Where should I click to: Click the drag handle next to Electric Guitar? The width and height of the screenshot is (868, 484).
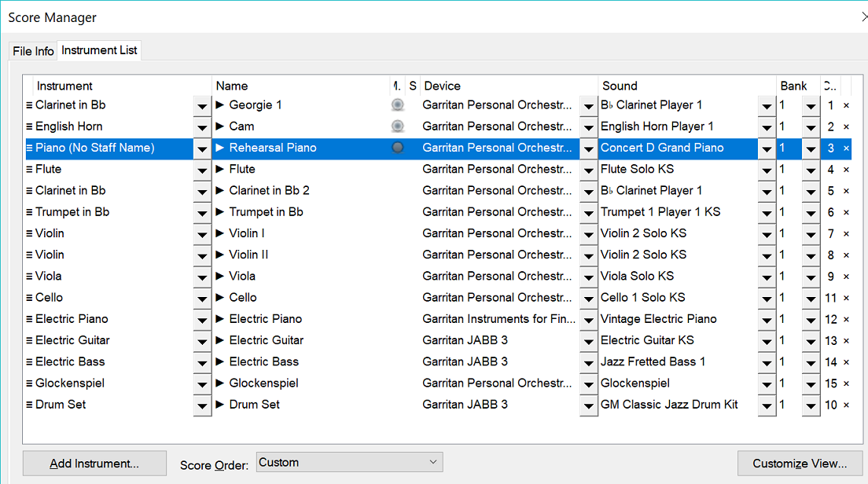point(29,341)
